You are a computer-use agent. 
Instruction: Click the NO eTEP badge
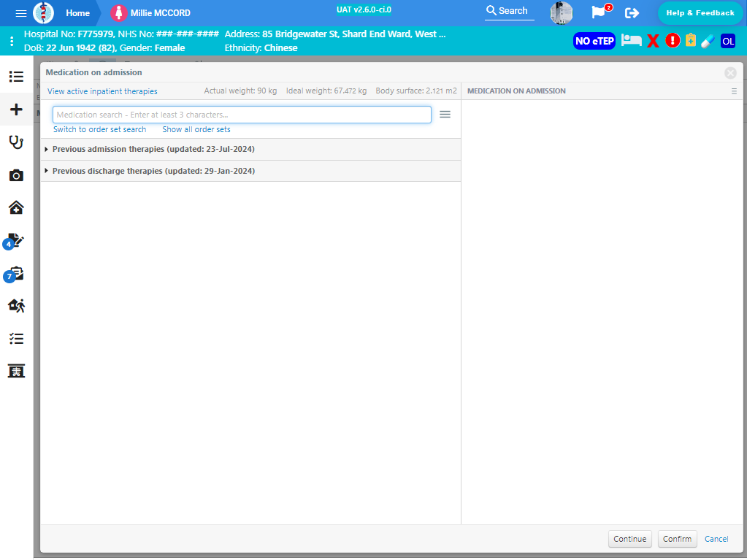click(594, 41)
